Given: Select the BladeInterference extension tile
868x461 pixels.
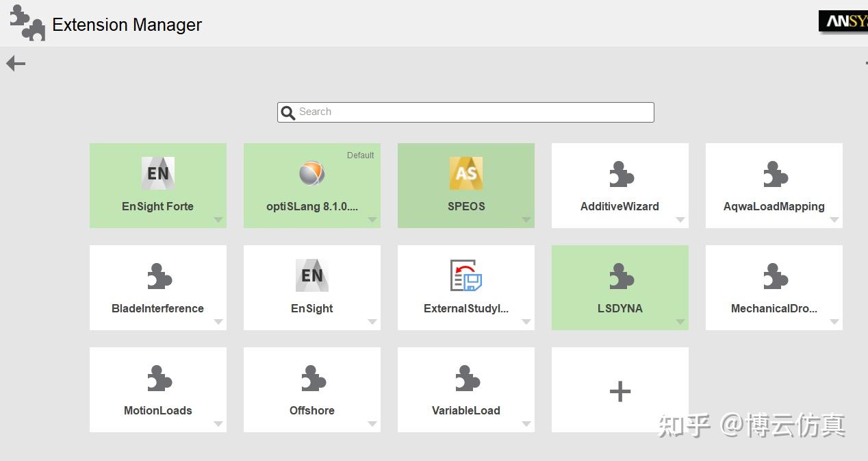Looking at the screenshot, I should pos(158,288).
